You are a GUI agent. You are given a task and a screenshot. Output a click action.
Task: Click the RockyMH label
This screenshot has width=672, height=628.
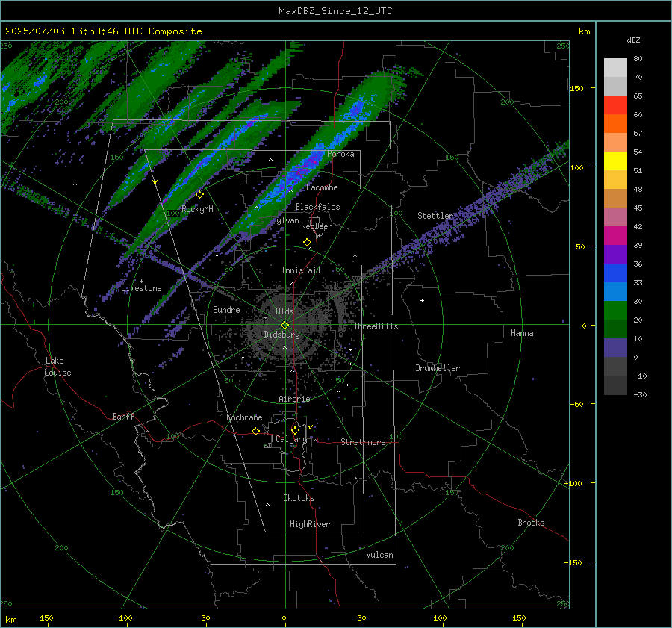pyautogui.click(x=197, y=209)
